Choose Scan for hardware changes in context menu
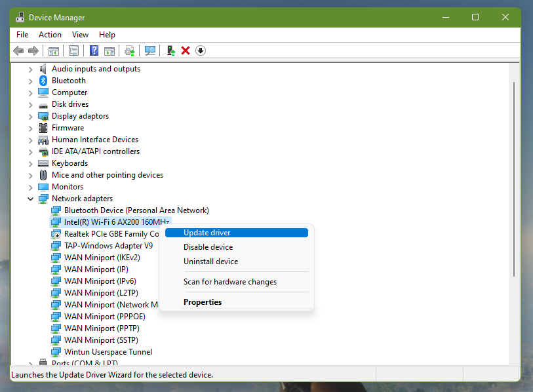533x392 pixels. 237,282
